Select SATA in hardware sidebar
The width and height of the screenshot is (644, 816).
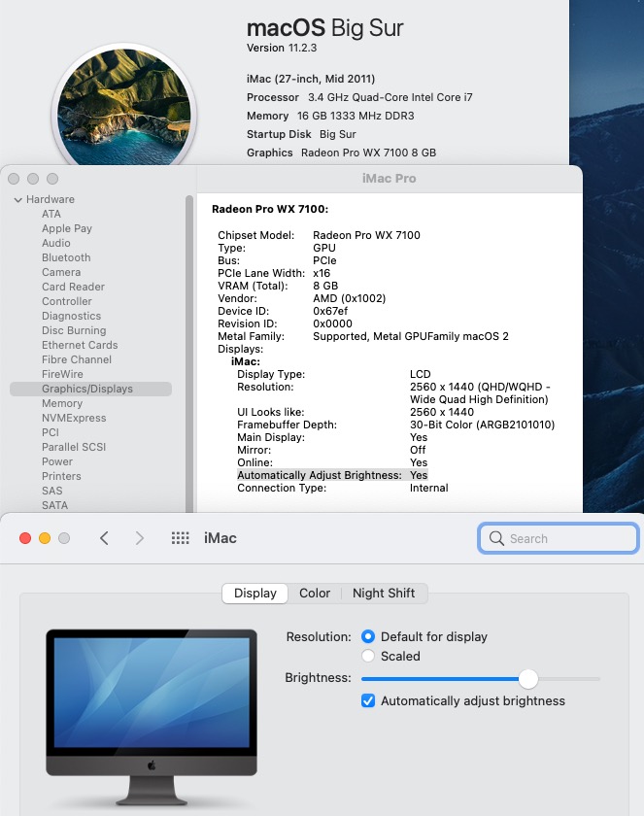coord(54,505)
